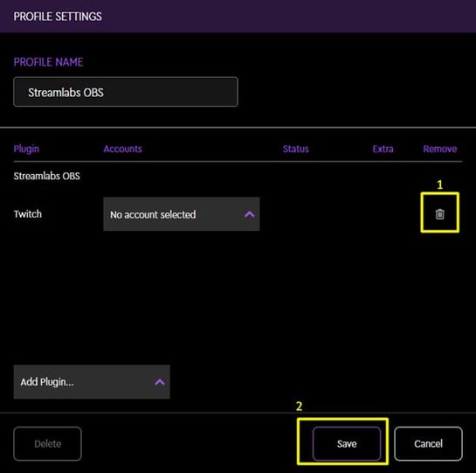Click the PROFILE NAME label

48,62
